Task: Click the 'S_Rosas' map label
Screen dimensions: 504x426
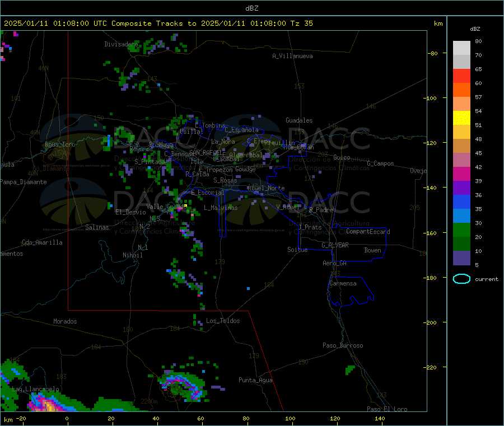Action: click(x=225, y=180)
